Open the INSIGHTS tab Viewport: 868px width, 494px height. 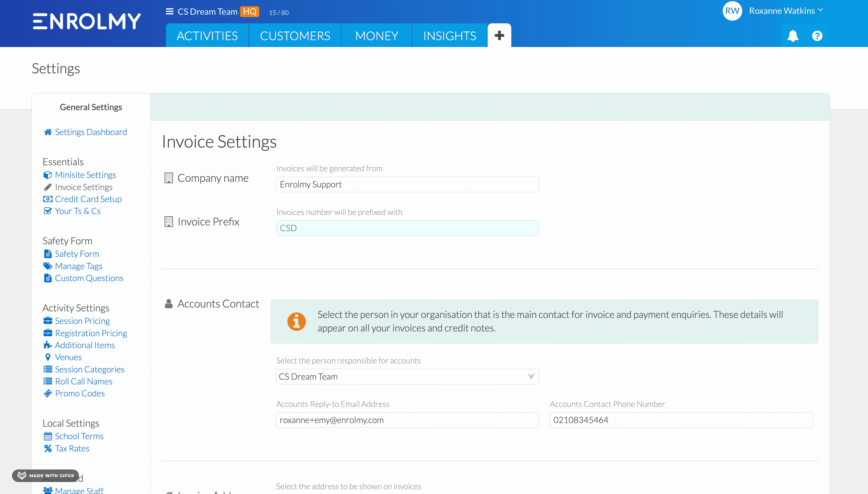pos(450,36)
